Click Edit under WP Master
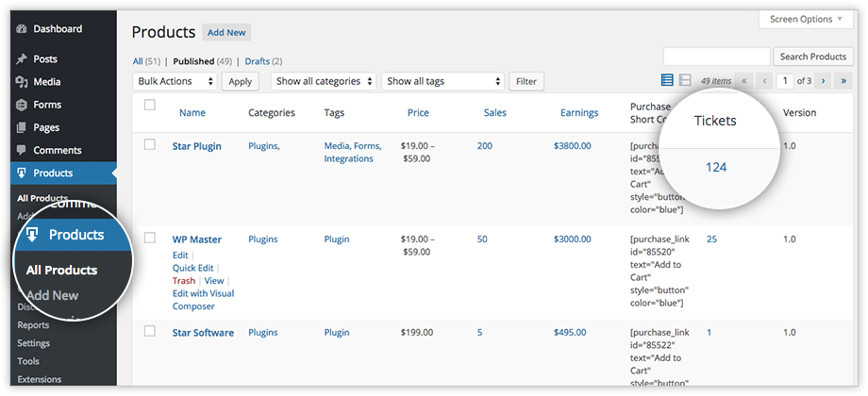Screen dimensions: 868x396 pyautogui.click(x=180, y=256)
